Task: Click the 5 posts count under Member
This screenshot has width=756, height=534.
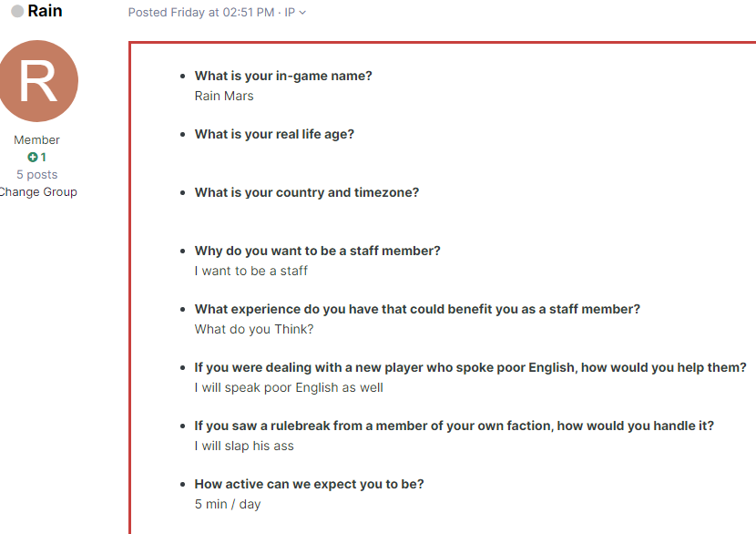Action: click(37, 175)
